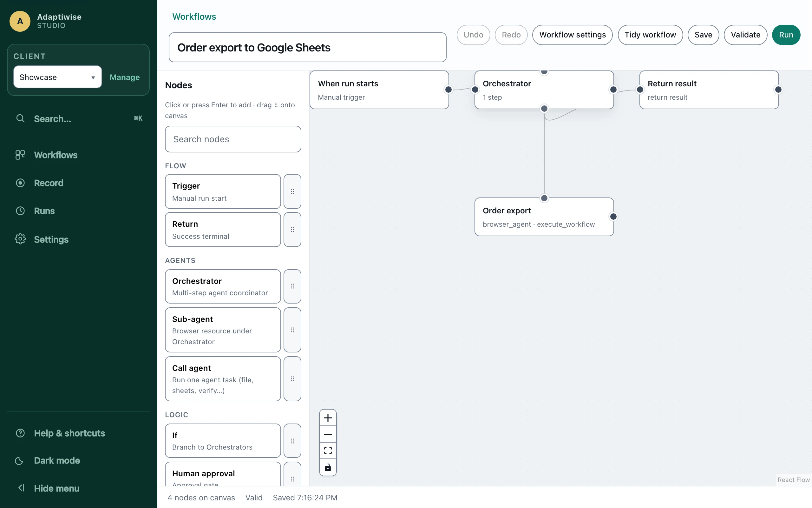Click the Record circle icon in sidebar
Viewport: 812px width, 508px height.
[20, 183]
